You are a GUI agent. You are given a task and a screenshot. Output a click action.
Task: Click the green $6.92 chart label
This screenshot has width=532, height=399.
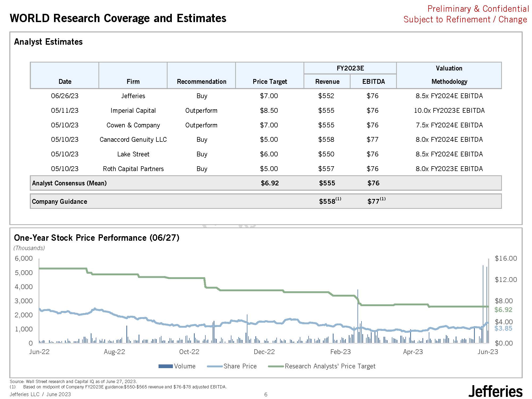pyautogui.click(x=503, y=310)
